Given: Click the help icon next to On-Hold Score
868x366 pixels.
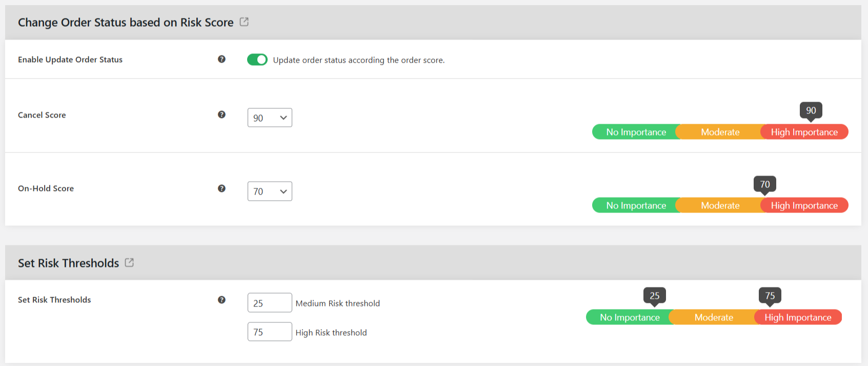Looking at the screenshot, I should click(x=221, y=188).
